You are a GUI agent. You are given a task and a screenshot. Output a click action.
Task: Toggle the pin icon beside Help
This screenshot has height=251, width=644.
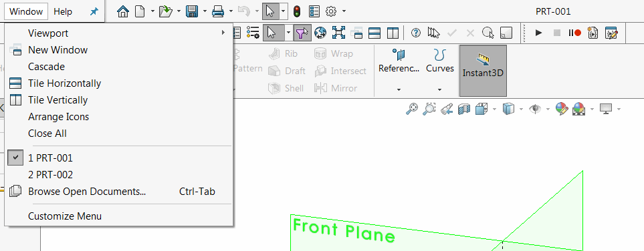94,11
